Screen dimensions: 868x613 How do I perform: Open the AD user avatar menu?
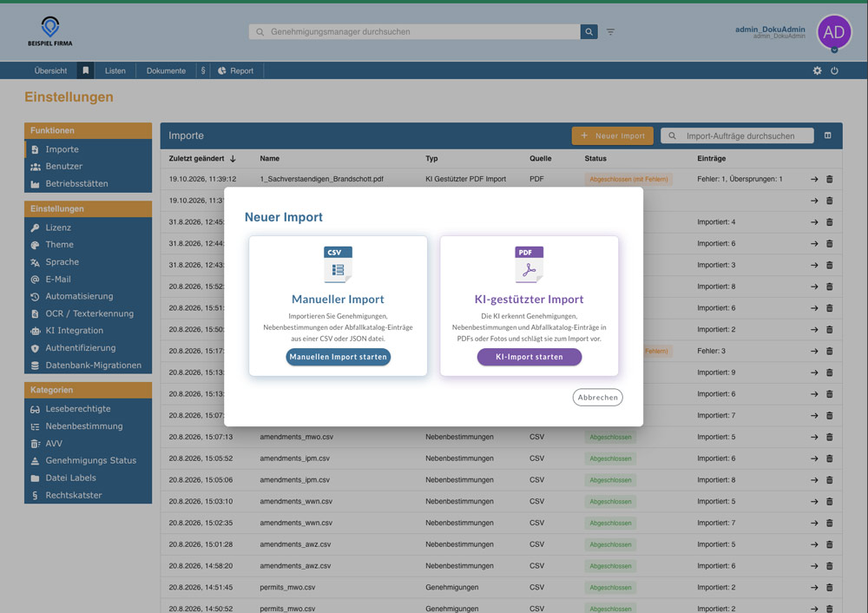click(834, 32)
